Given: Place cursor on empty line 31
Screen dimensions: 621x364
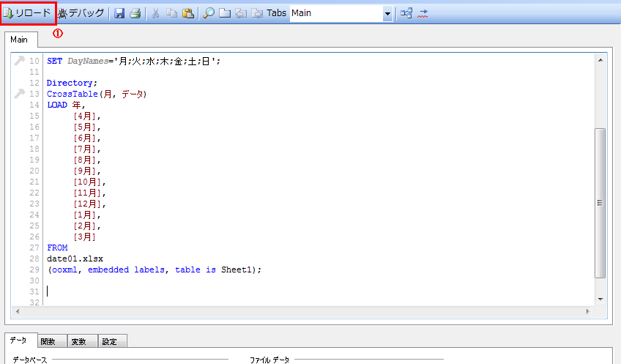Looking at the screenshot, I should (x=317, y=291).
